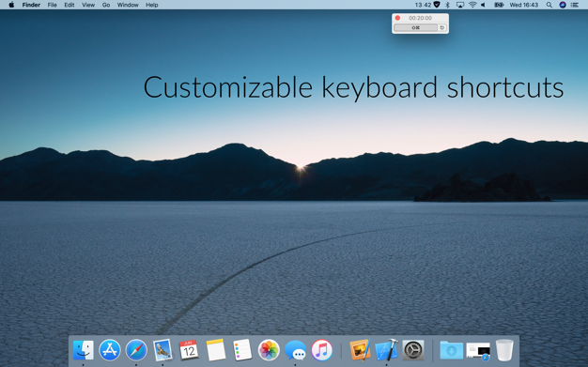Open the minimized Safari window thumbnail in dock
The image size is (588, 367).
point(478,352)
